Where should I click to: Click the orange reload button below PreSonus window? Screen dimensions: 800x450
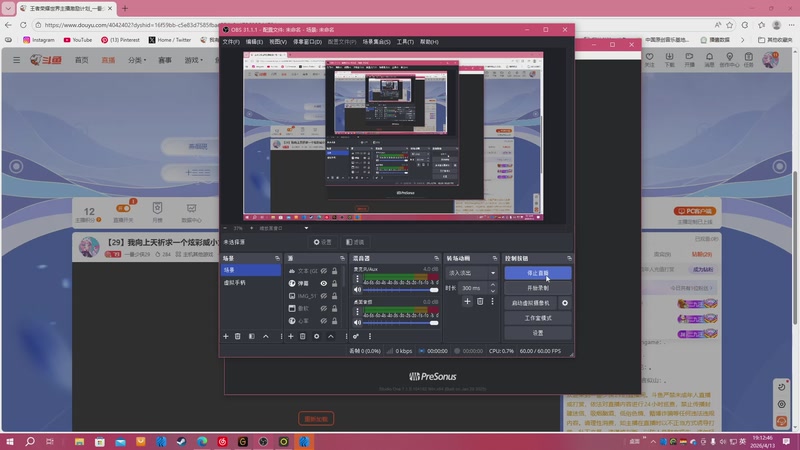(316, 419)
